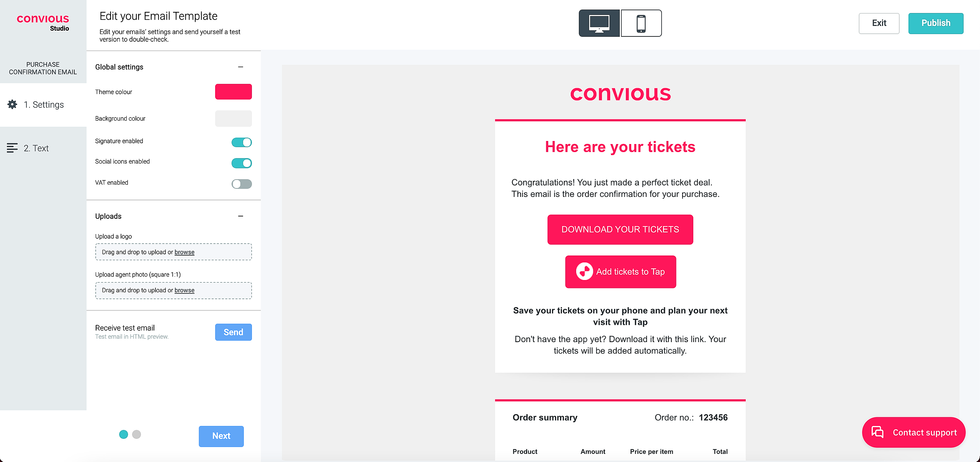980x462 pixels.
Task: Enable the VAT enabled toggle
Action: (x=242, y=184)
